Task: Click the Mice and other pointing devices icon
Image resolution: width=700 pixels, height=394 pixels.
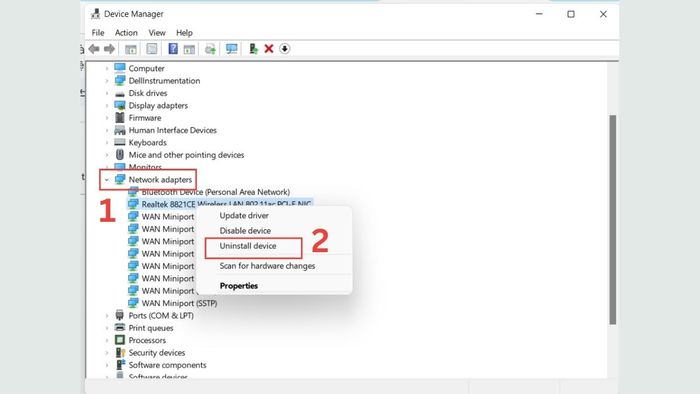Action: 120,155
